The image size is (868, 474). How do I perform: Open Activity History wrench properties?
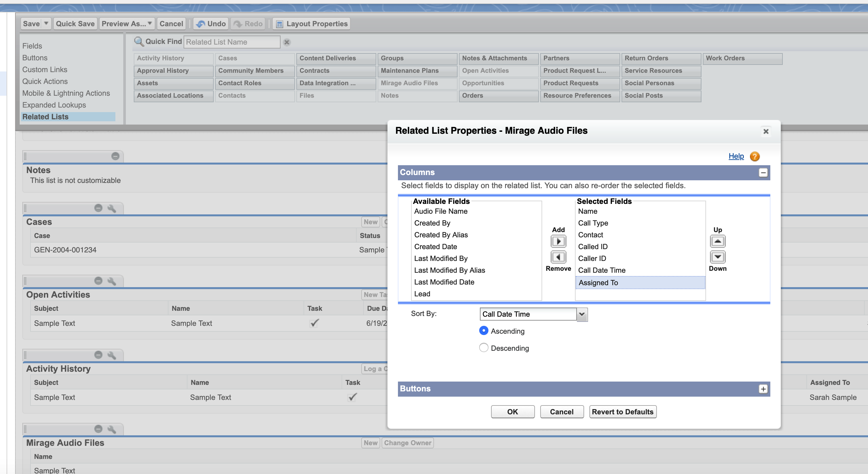tap(111, 355)
